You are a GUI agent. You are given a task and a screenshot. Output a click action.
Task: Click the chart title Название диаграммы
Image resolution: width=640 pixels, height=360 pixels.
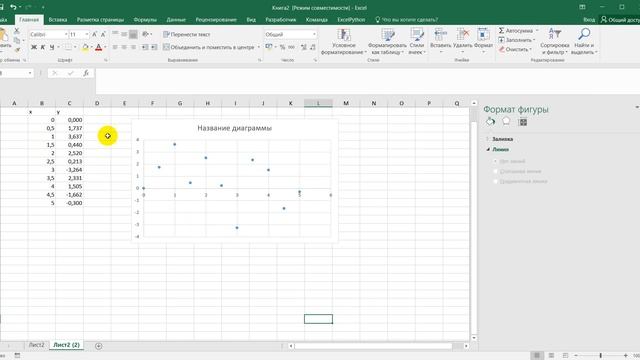(235, 128)
